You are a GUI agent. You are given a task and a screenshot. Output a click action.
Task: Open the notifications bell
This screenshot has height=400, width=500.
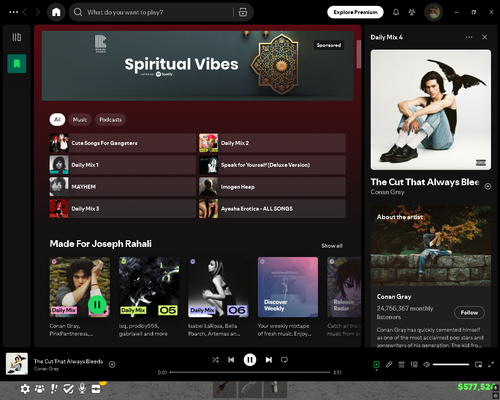(396, 12)
